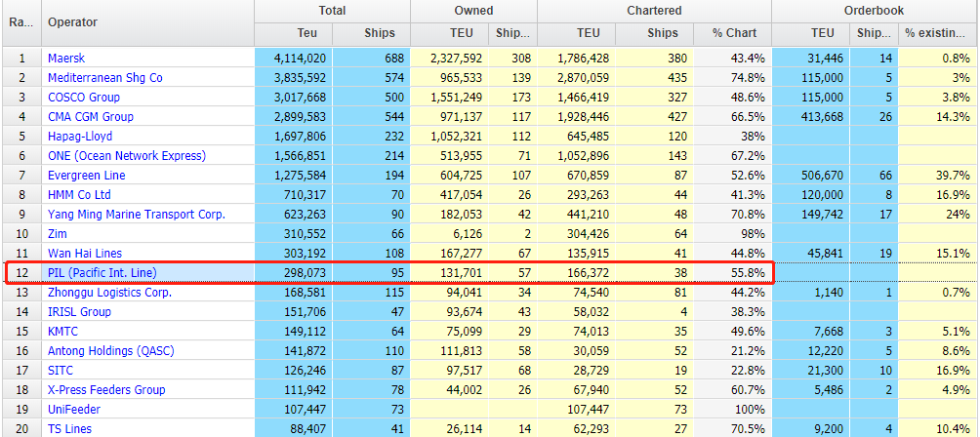Open the Zim operator link
The image size is (980, 437).
click(58, 233)
